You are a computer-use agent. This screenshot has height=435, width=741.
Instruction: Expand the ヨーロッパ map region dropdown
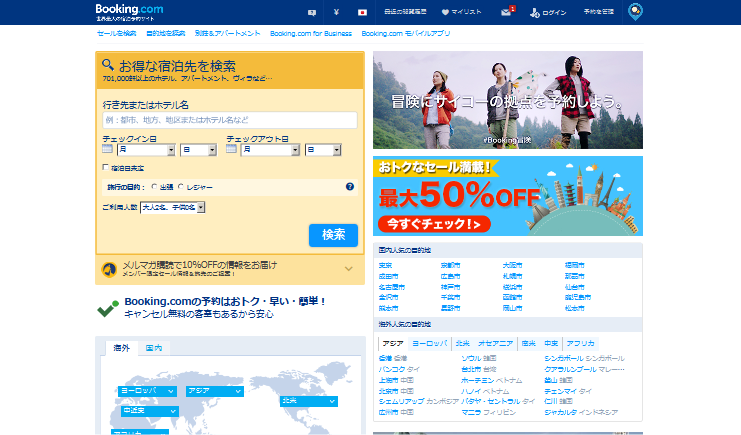147,391
